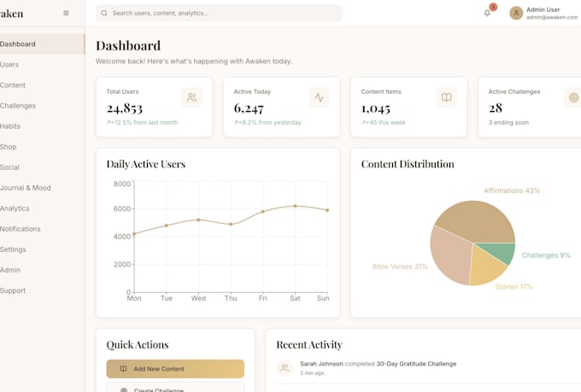
Task: Open Notifications in the sidebar
Action: (42, 229)
